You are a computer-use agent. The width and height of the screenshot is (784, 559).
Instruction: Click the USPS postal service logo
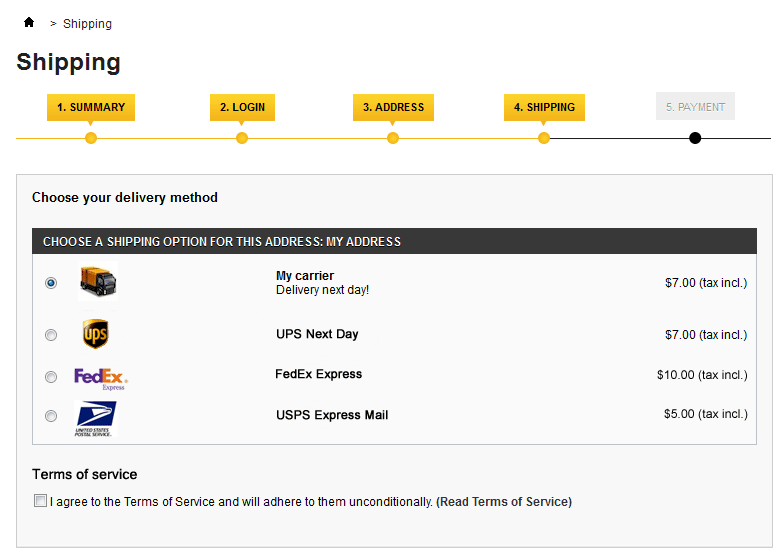pos(95,418)
